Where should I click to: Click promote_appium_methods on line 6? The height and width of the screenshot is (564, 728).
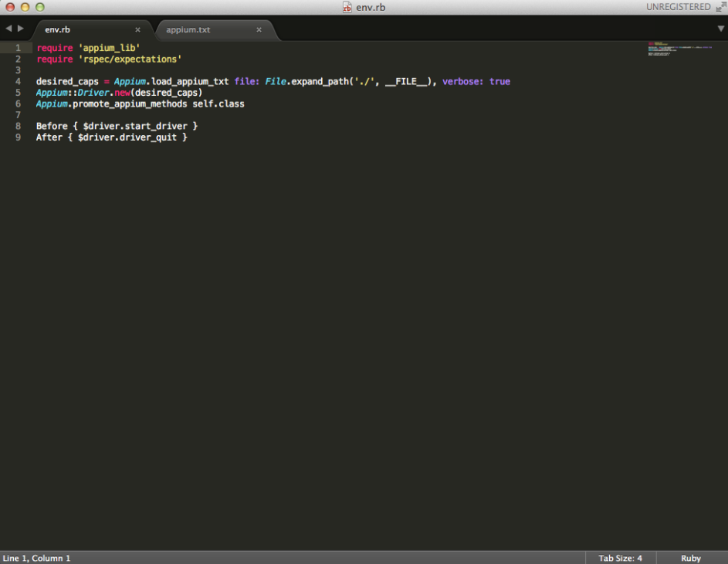pos(130,104)
